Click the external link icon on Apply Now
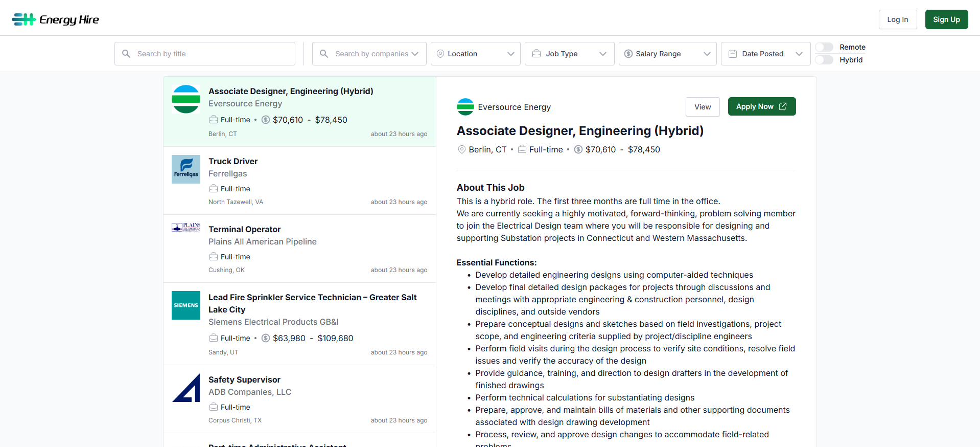The width and height of the screenshot is (980, 447). pos(783,106)
